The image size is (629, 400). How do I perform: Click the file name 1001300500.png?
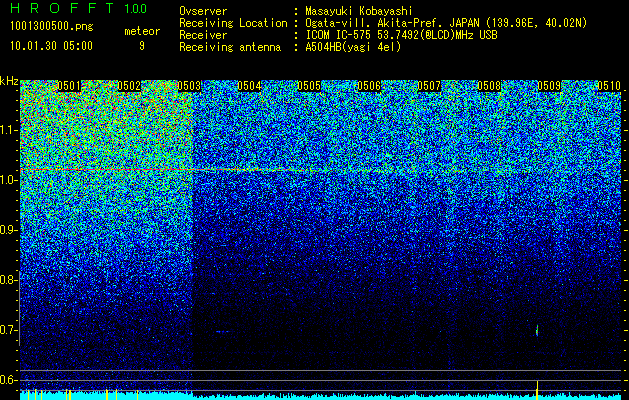click(52, 26)
